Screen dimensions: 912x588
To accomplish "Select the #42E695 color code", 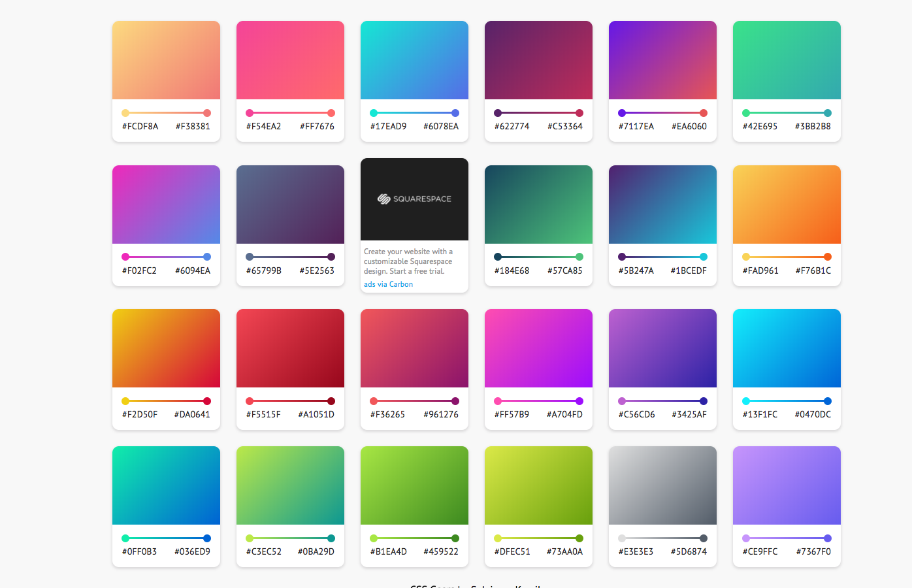I will pyautogui.click(x=760, y=126).
